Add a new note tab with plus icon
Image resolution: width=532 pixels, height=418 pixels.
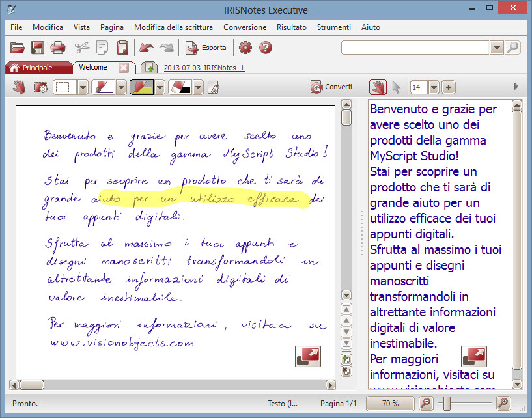tap(149, 68)
